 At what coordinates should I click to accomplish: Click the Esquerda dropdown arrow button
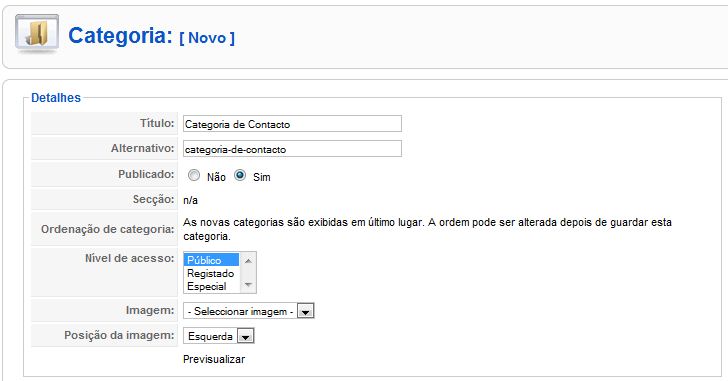tap(246, 336)
